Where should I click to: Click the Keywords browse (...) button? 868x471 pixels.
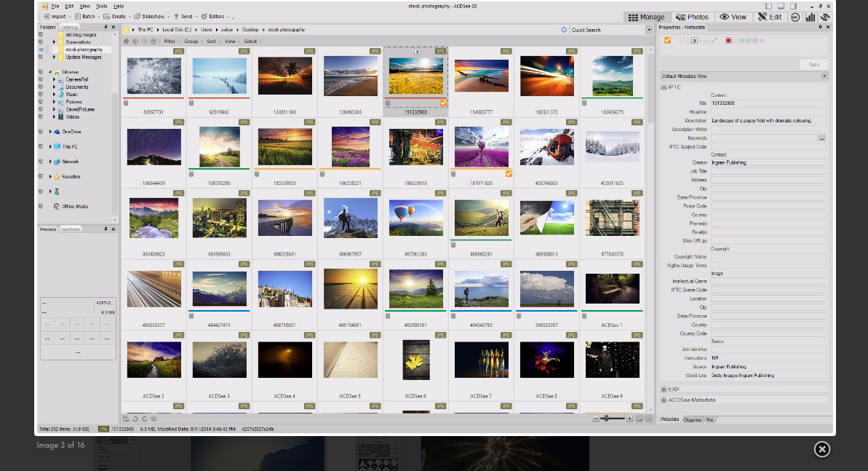821,138
